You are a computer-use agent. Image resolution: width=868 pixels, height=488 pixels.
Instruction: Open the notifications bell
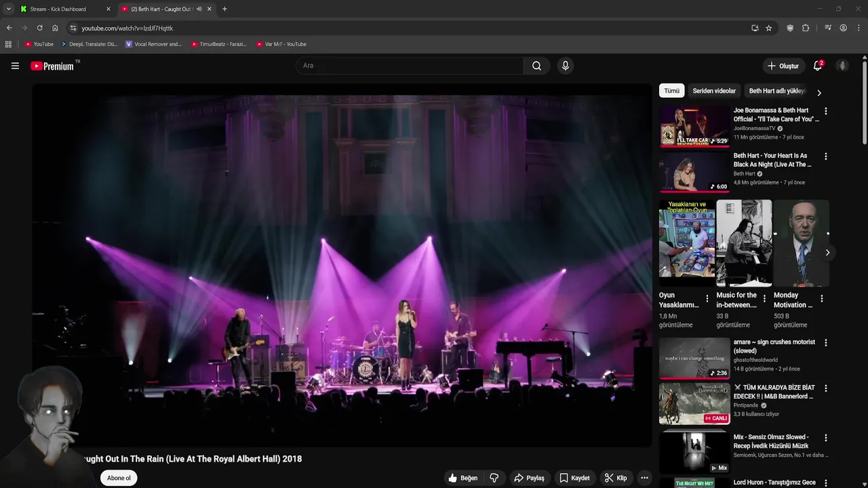[818, 66]
